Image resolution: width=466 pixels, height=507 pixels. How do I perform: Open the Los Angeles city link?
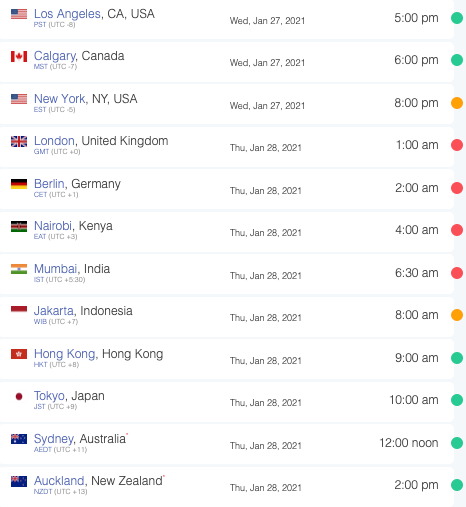67,14
